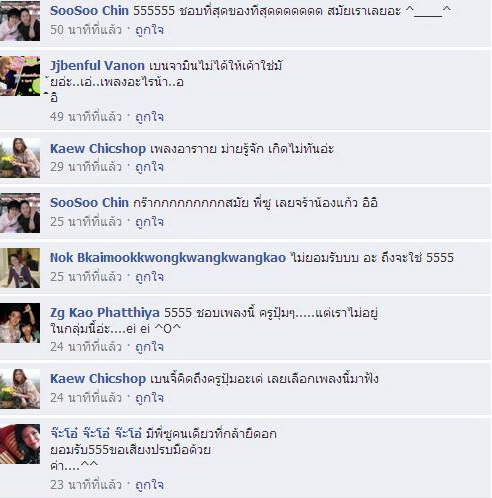Open the SooSoo Chin name link in first comment
This screenshot has height=498, width=492.
pos(89,11)
